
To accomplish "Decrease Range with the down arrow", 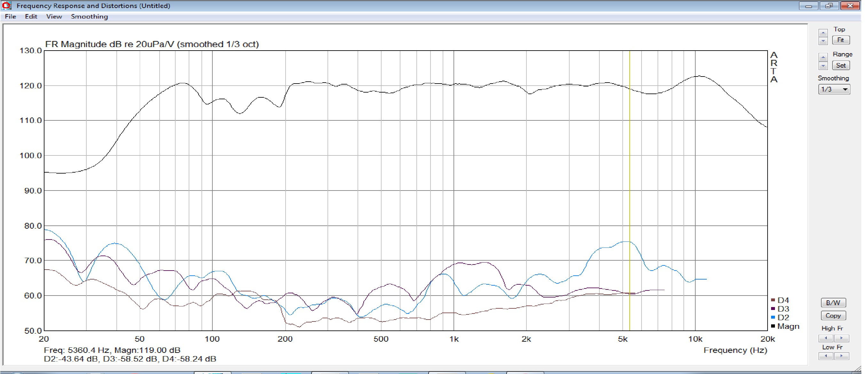I will [823, 66].
